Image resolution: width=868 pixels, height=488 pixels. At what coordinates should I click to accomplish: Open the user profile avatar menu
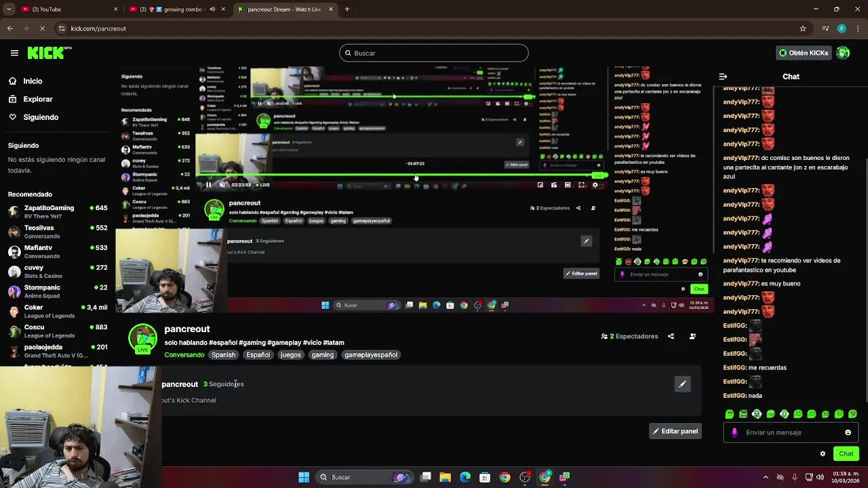[843, 53]
